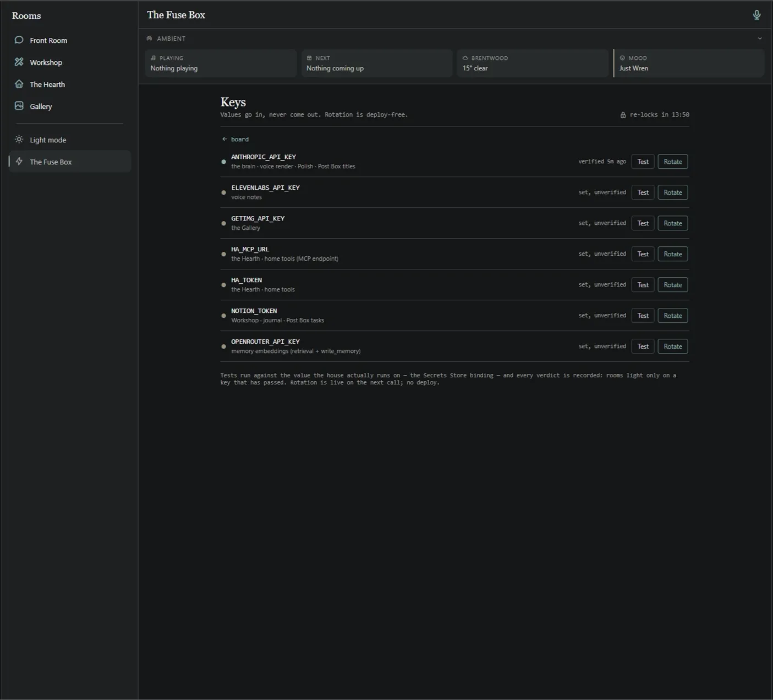
Task: Click the HA_TOKEN key name
Action: click(246, 280)
